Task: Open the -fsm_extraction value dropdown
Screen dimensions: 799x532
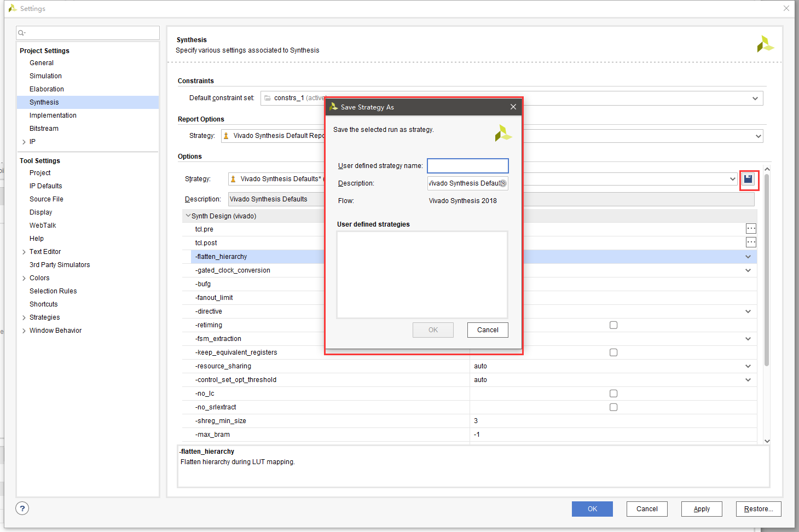Action: point(748,339)
